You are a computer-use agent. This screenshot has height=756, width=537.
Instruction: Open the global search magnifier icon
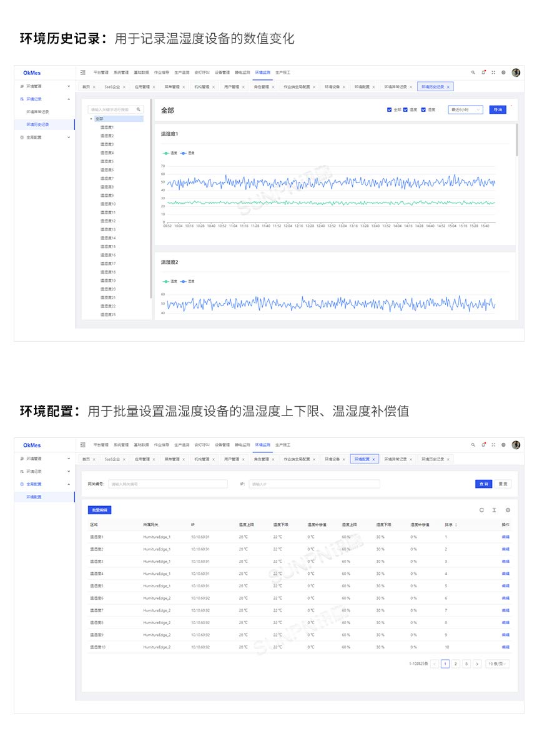click(x=473, y=72)
